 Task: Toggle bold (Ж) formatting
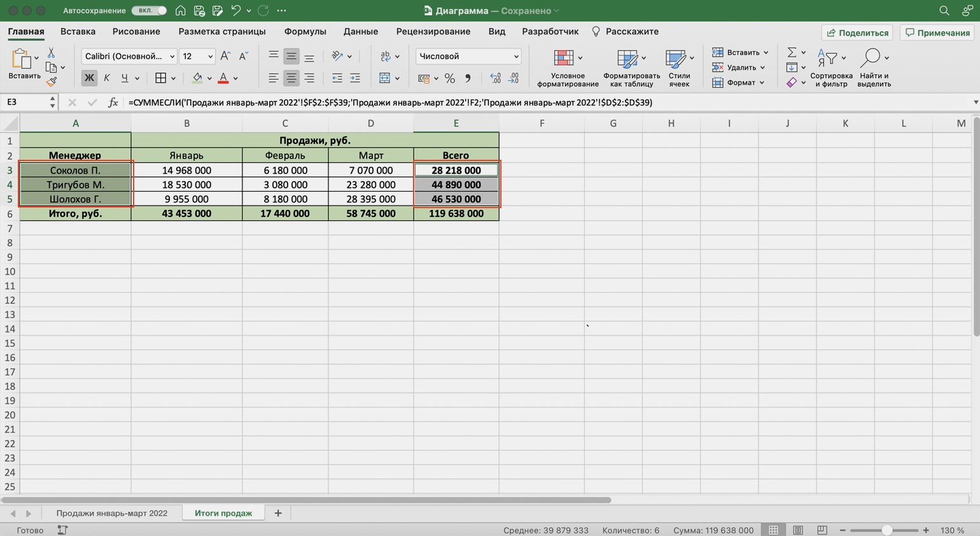89,78
